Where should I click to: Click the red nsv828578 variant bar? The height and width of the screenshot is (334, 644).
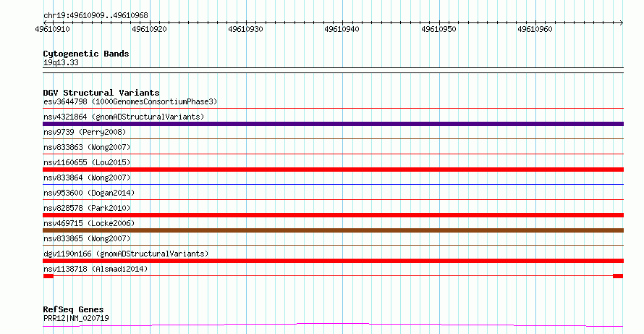tap(333, 215)
